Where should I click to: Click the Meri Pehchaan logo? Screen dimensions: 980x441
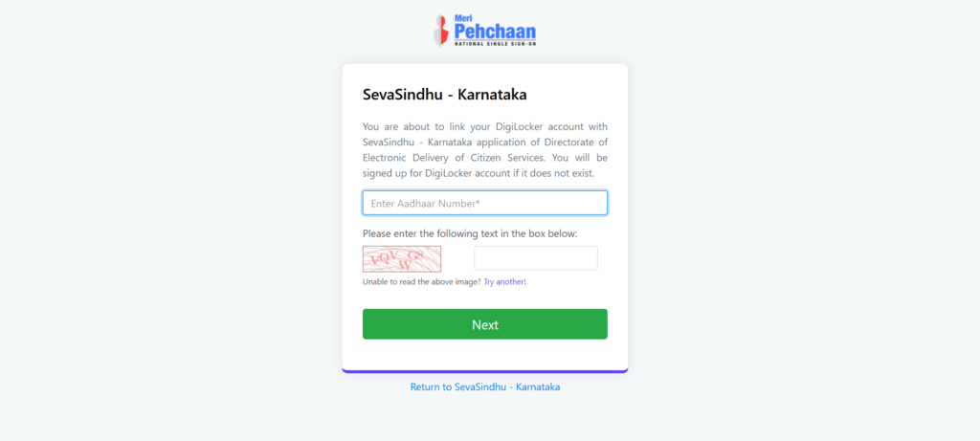(x=485, y=31)
